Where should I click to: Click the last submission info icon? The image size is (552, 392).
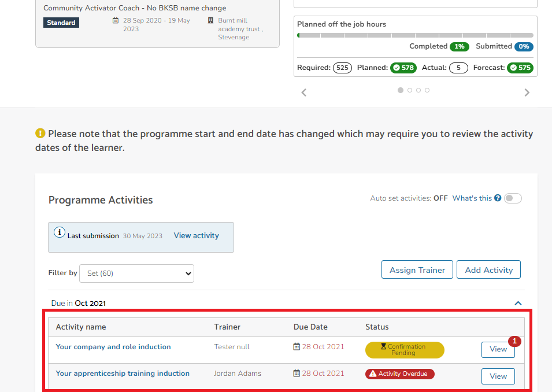[59, 232]
